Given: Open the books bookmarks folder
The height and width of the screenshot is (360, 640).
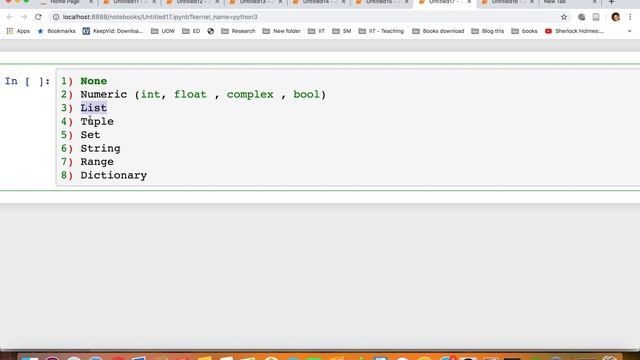Looking at the screenshot, I should [524, 31].
